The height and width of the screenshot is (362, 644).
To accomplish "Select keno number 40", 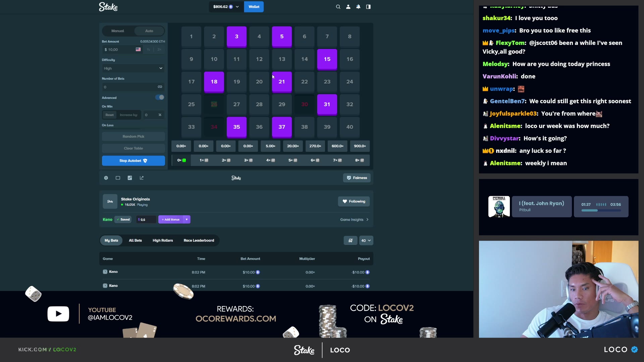I will (350, 127).
